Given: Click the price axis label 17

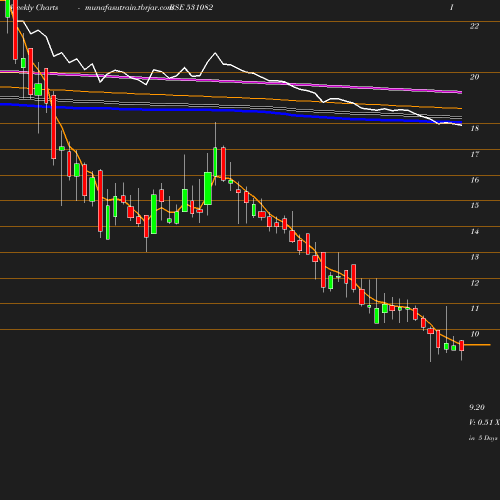Looking at the screenshot, I should click(475, 154).
